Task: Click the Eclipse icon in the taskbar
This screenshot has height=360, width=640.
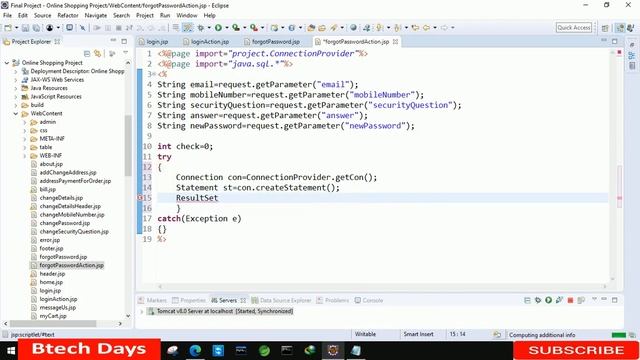Action: tap(333, 350)
